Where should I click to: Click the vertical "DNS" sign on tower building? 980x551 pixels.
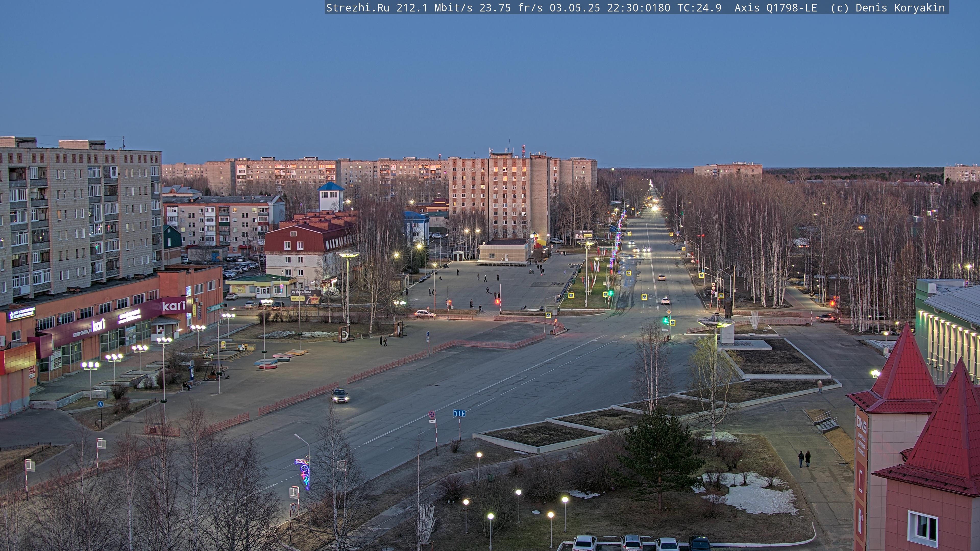861,424
